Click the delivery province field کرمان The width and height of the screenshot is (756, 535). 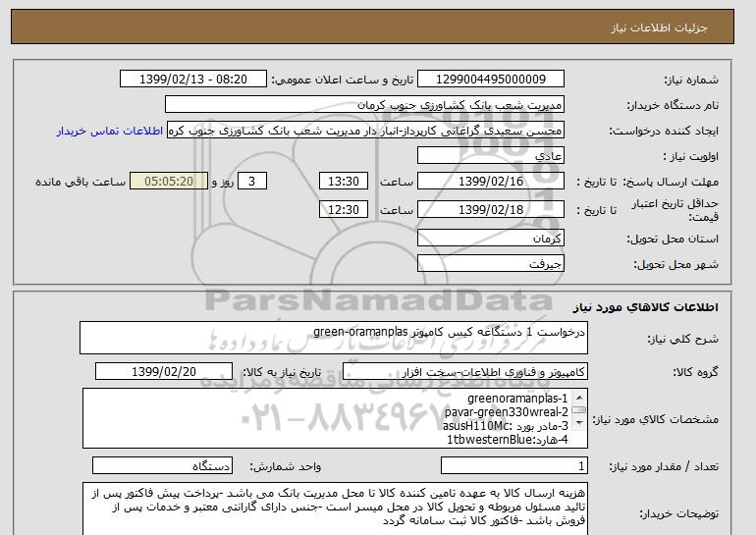point(491,239)
